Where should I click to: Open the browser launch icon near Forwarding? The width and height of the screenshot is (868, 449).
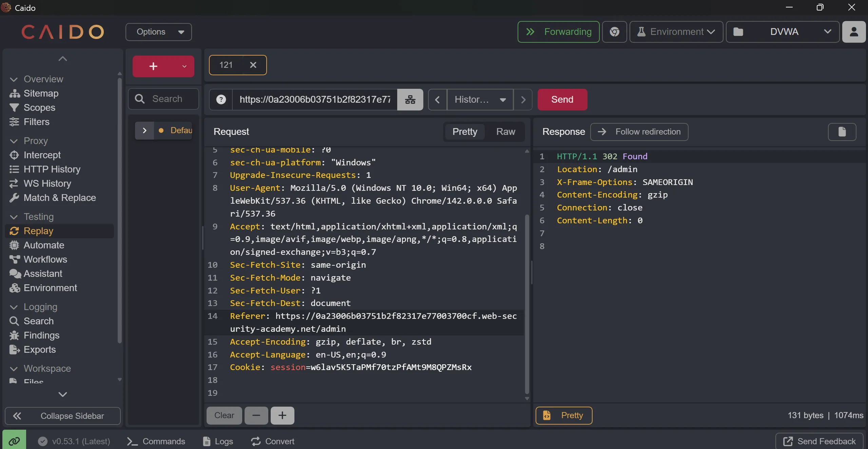[614, 32]
